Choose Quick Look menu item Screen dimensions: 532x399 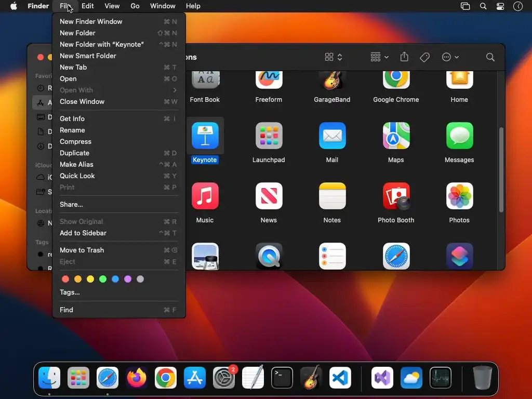click(x=118, y=176)
